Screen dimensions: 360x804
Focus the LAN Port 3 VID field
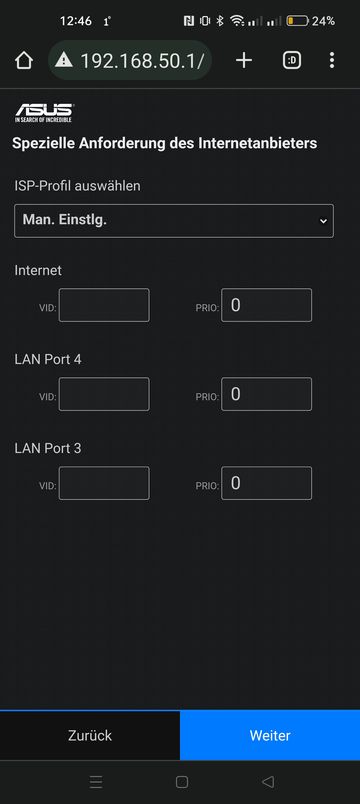pos(104,483)
